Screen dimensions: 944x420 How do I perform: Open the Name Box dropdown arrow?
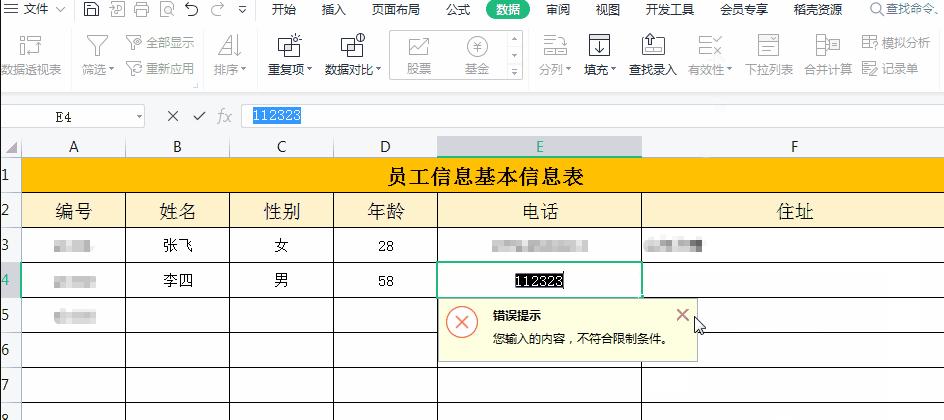pyautogui.click(x=139, y=117)
